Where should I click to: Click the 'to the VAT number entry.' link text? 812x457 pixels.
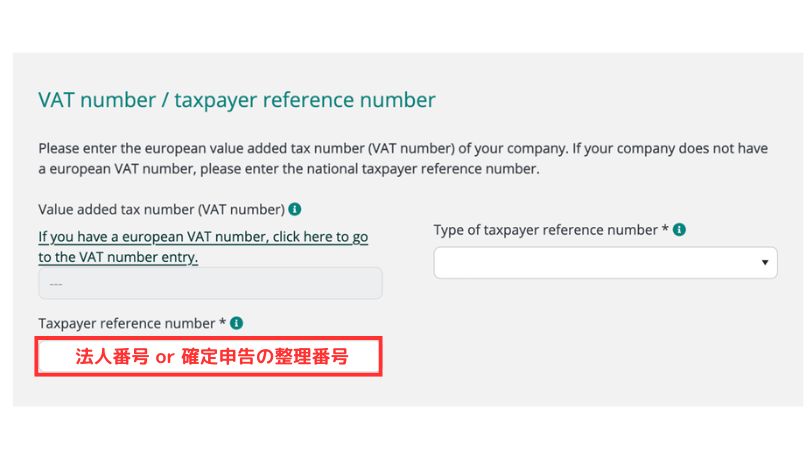[118, 257]
